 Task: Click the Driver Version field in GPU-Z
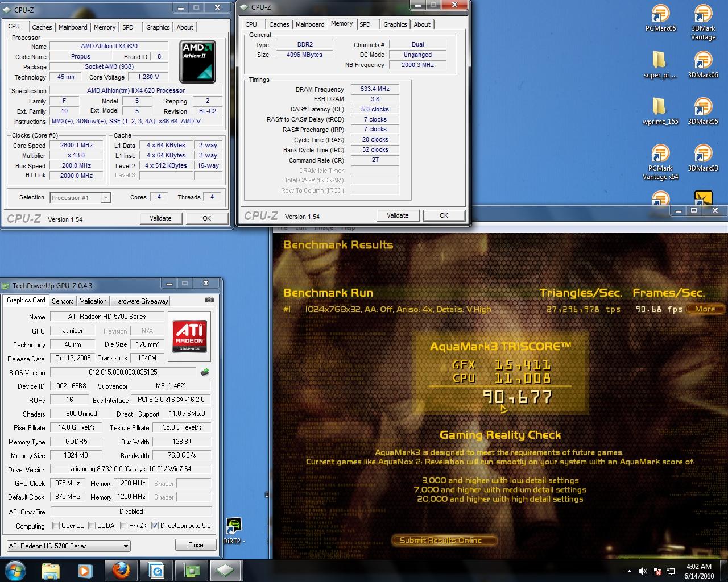[x=131, y=469]
